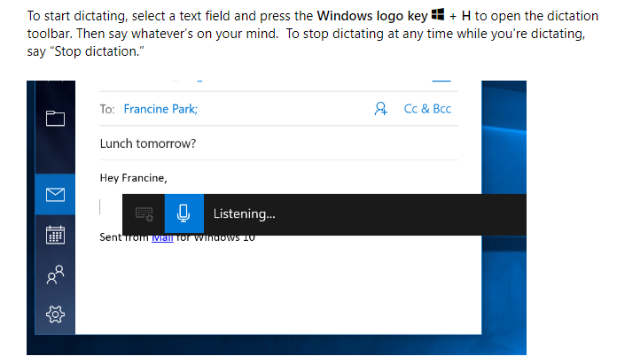The height and width of the screenshot is (364, 617).
Task: Toggle the dictation microphone button
Action: pyautogui.click(x=184, y=213)
